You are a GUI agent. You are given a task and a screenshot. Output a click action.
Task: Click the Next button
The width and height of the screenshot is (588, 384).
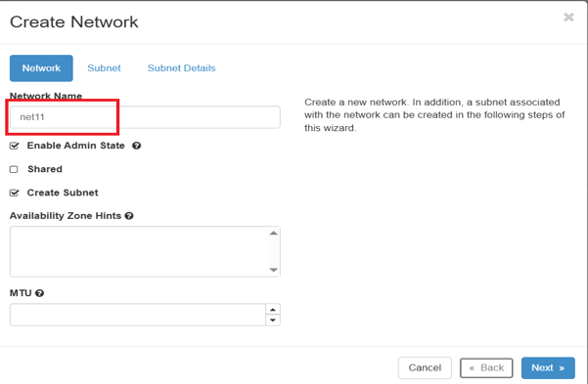pos(548,368)
